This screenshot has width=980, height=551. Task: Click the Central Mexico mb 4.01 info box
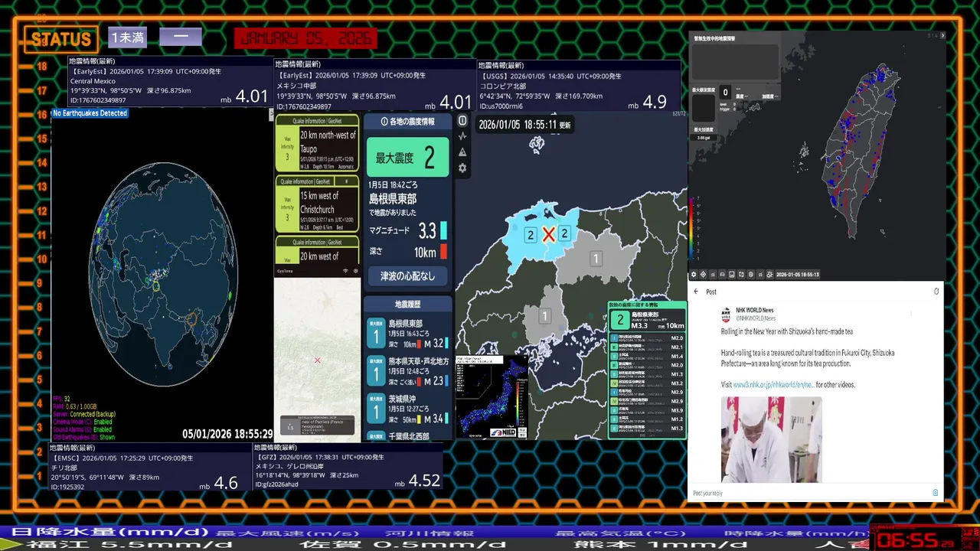pos(170,82)
